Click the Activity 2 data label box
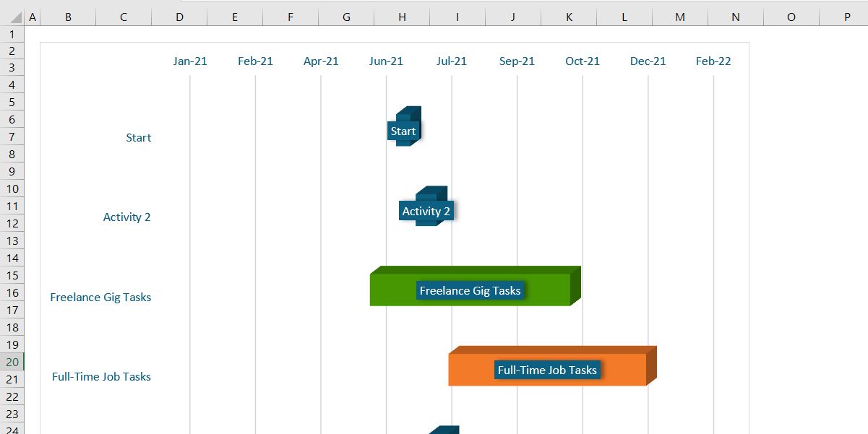Screen dimensions: 868x434 (x=426, y=212)
